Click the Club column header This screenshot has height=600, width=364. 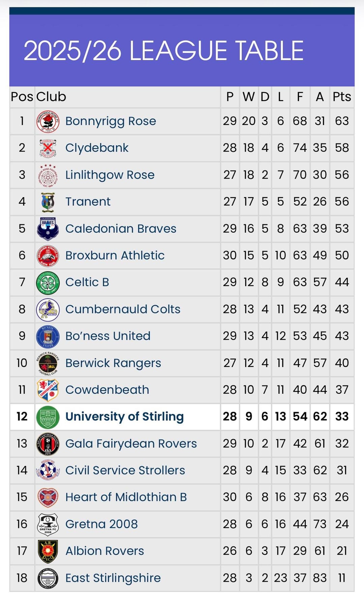[51, 97]
